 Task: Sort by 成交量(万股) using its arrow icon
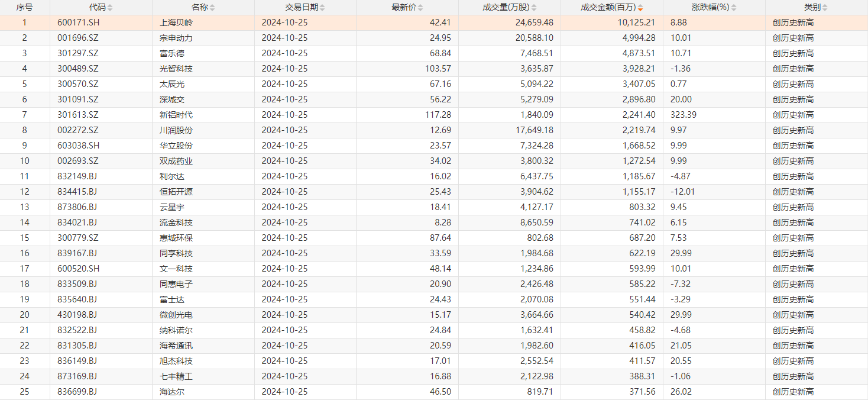pyautogui.click(x=534, y=8)
